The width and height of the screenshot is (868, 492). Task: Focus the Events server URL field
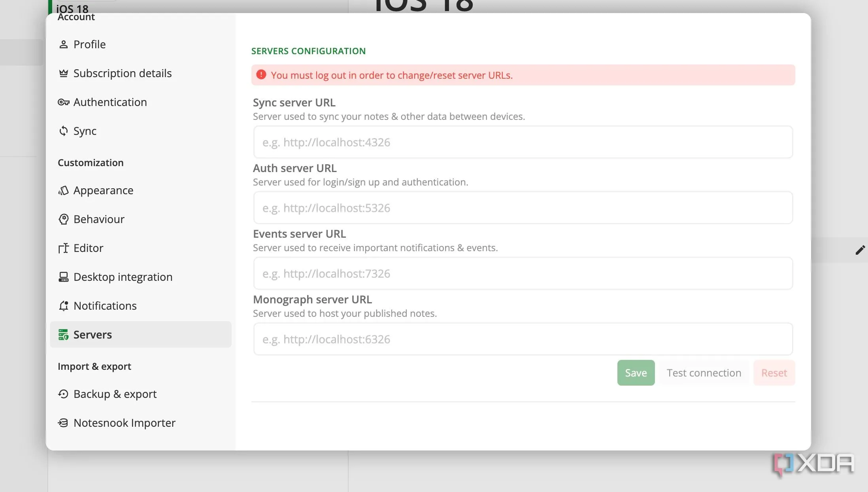(x=523, y=273)
